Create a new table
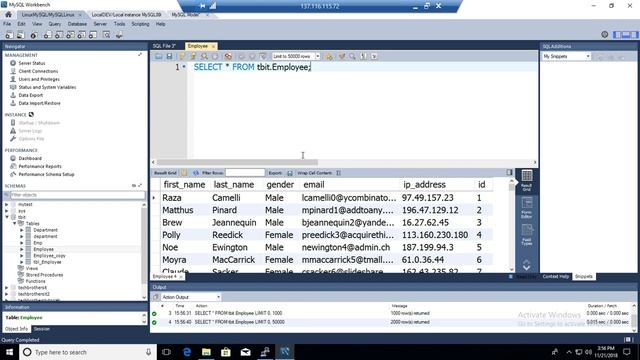The width and height of the screenshot is (640, 360). [x=59, y=35]
